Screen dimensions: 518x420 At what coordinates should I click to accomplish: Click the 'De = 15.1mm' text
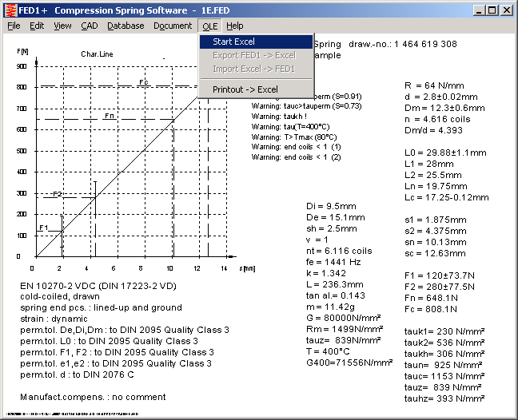335,218
